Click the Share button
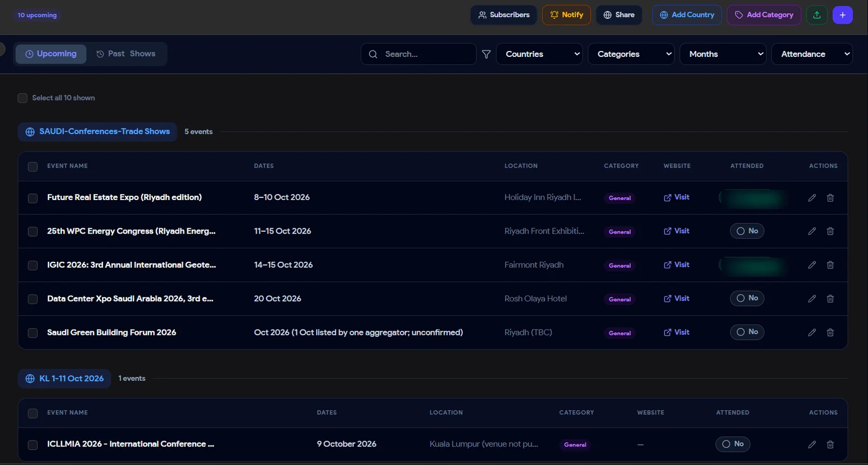 coord(619,15)
